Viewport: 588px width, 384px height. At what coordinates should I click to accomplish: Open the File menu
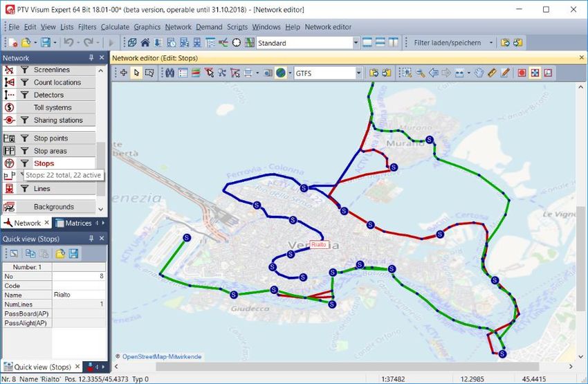coord(14,27)
